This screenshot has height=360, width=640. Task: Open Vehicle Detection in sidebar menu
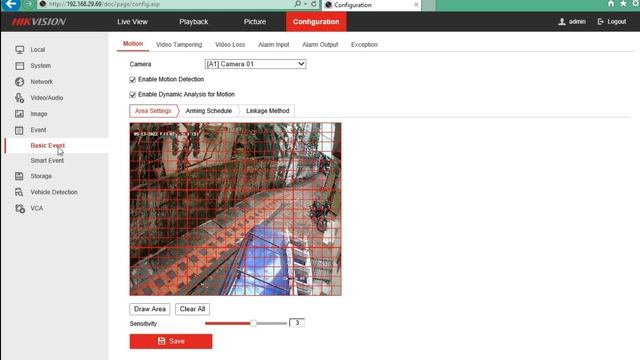point(54,192)
